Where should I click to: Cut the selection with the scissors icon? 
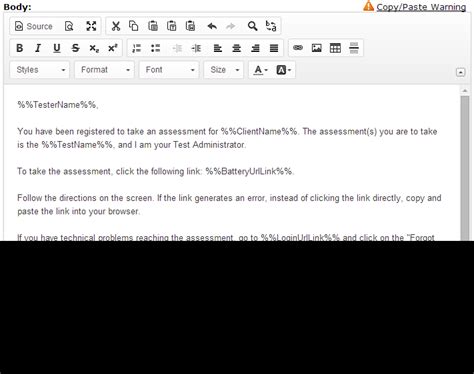pyautogui.click(x=116, y=26)
